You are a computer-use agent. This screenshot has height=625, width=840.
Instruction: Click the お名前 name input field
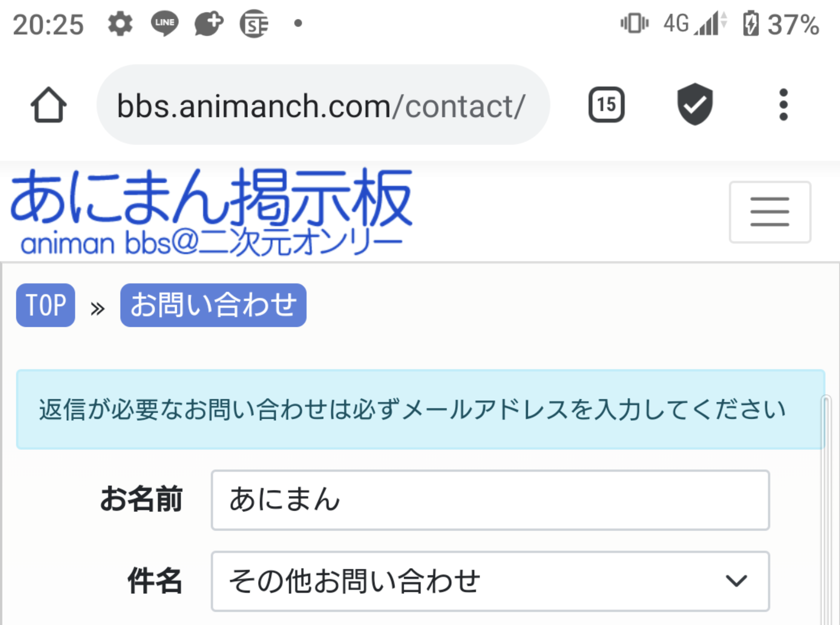click(x=490, y=500)
